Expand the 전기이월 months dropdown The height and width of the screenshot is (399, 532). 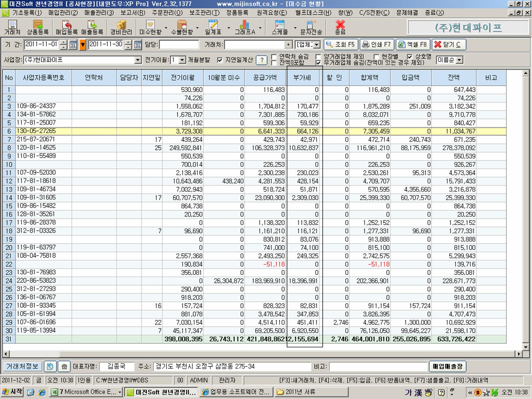click(x=182, y=60)
